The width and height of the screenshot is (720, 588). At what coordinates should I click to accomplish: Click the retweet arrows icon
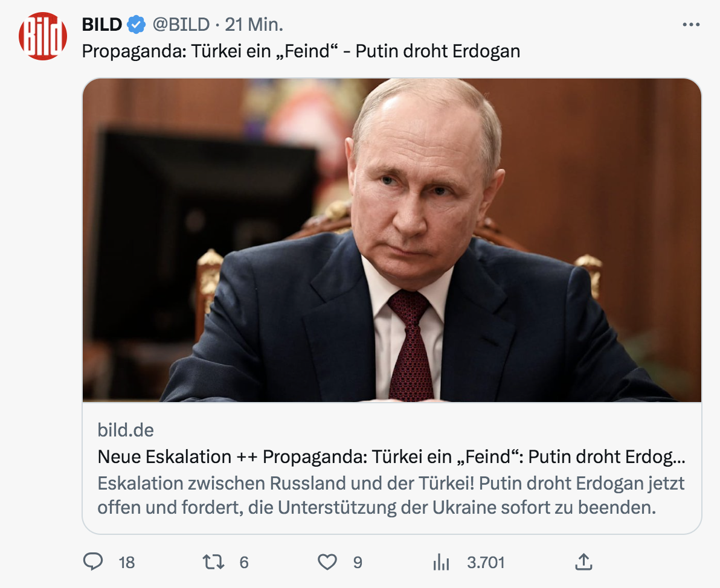[x=213, y=562]
